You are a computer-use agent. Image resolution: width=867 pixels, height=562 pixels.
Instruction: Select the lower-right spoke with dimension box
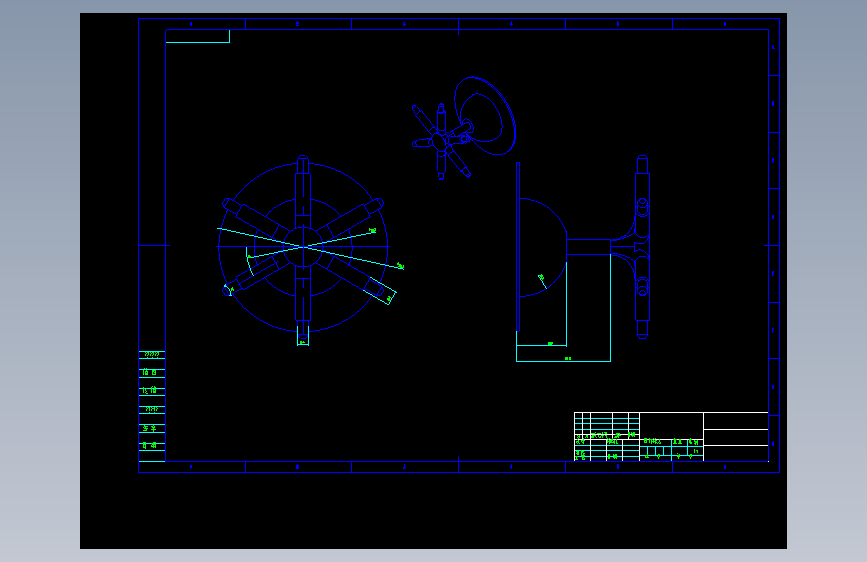[x=356, y=278]
